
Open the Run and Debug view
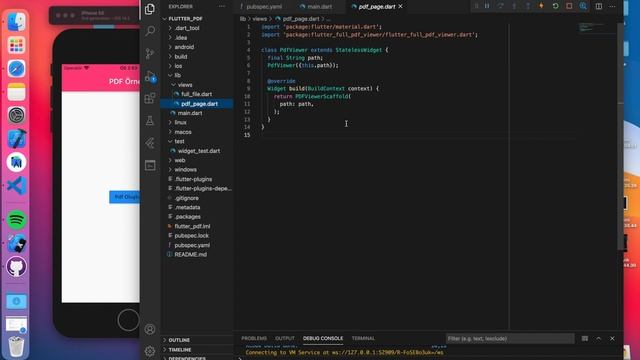pyautogui.click(x=150, y=76)
